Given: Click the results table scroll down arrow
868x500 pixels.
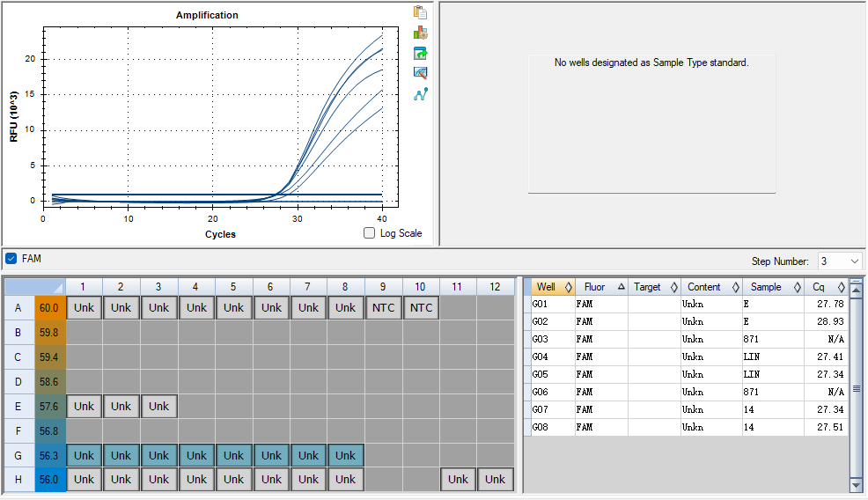Looking at the screenshot, I should point(856,485).
